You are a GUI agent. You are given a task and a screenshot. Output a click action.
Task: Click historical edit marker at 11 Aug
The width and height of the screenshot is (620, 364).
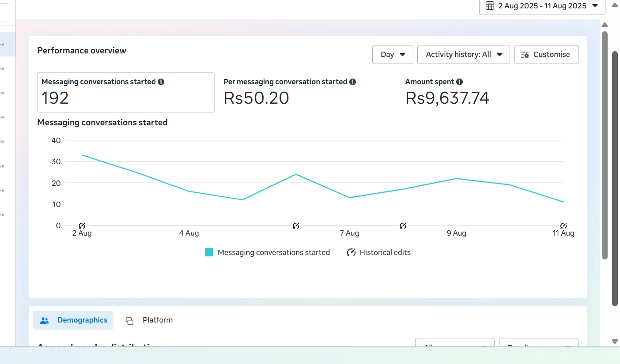pos(563,226)
